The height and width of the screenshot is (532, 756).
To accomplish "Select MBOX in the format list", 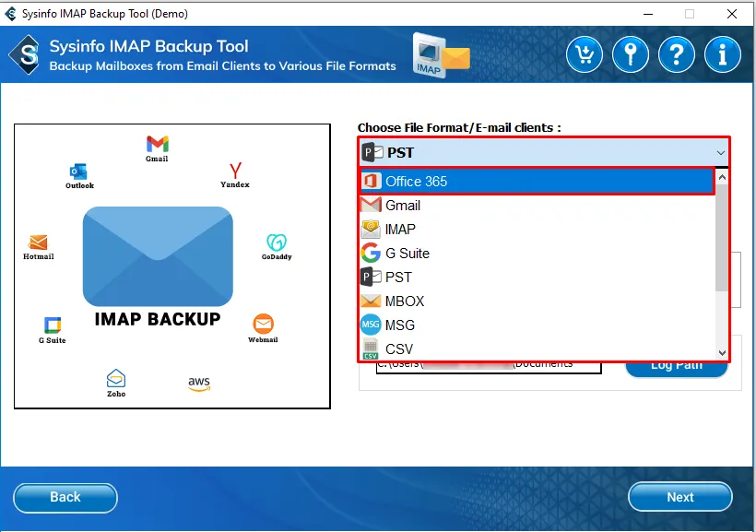I will [x=537, y=301].
